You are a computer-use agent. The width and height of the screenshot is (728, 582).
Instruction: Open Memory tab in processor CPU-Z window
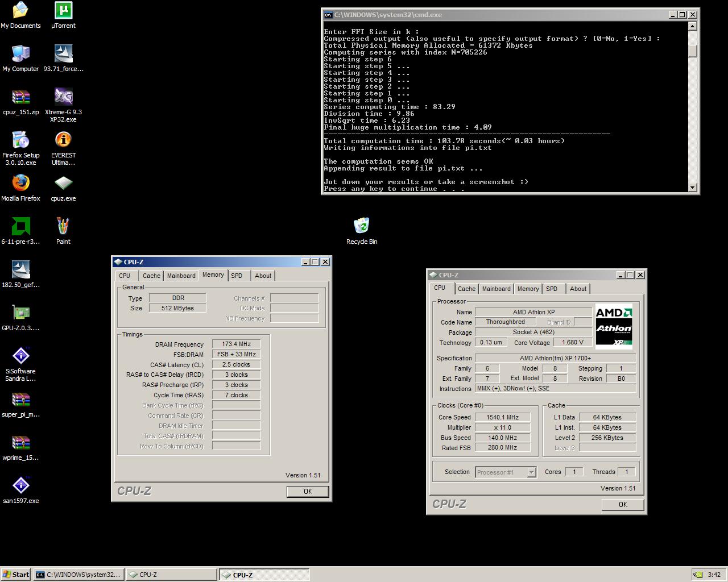click(528, 289)
